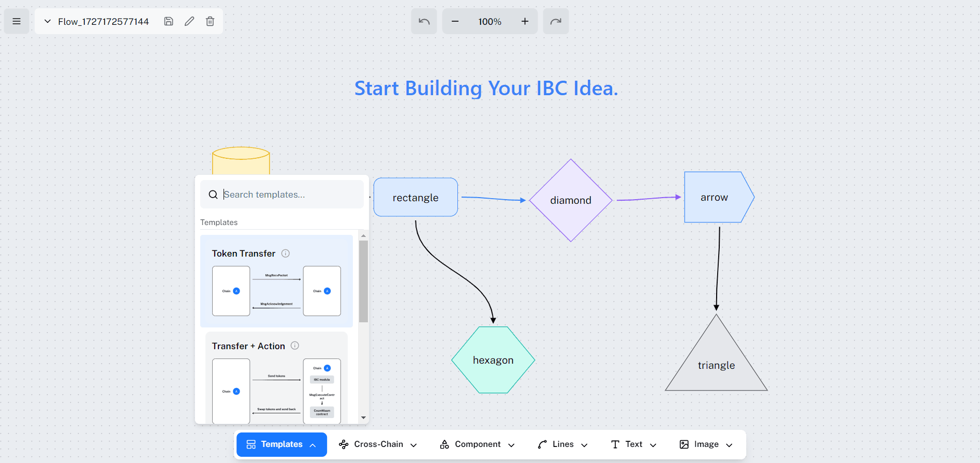Select the rectangle node

coord(415,197)
